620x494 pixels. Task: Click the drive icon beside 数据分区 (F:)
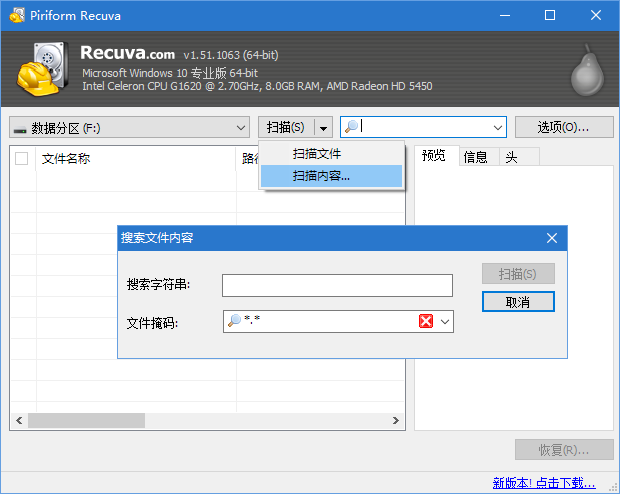[20, 129]
